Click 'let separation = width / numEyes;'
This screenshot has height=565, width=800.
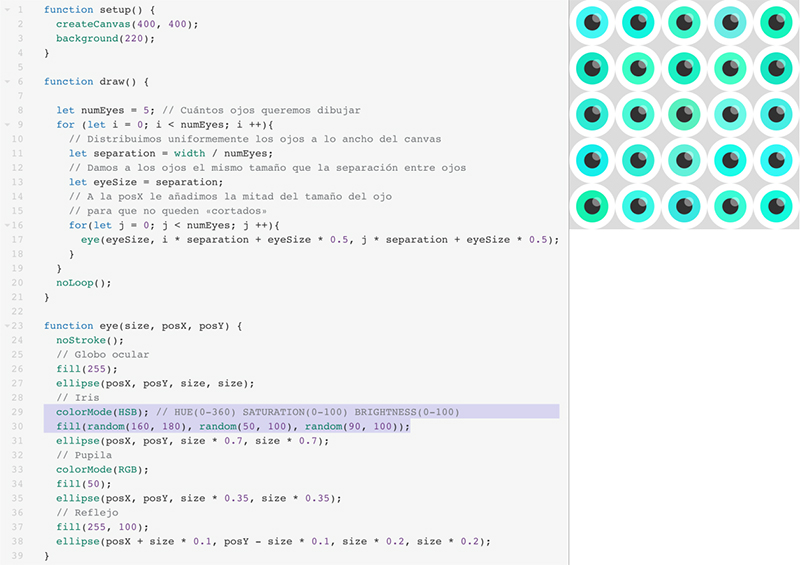[x=171, y=153]
